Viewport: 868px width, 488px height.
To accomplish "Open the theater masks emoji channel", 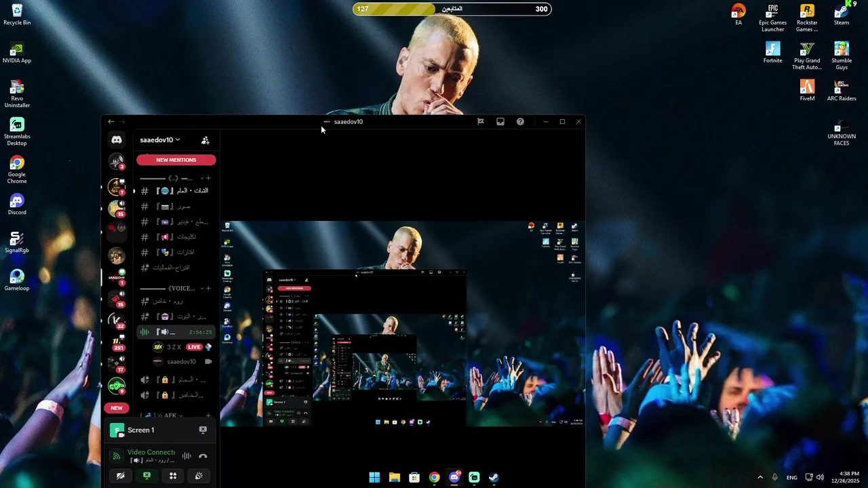I will click(x=175, y=252).
